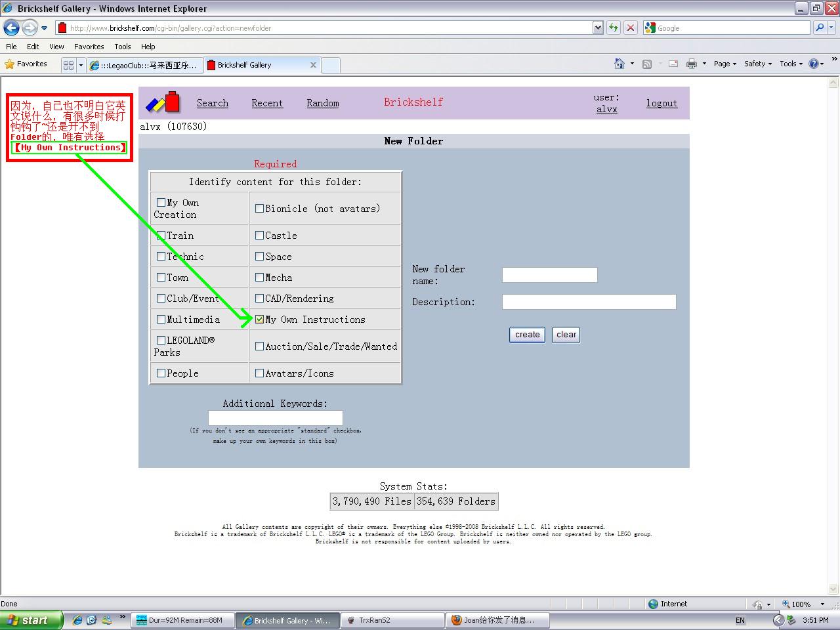This screenshot has height=630, width=840.
Task: Enable the Mecha checkbox
Action: click(x=259, y=278)
